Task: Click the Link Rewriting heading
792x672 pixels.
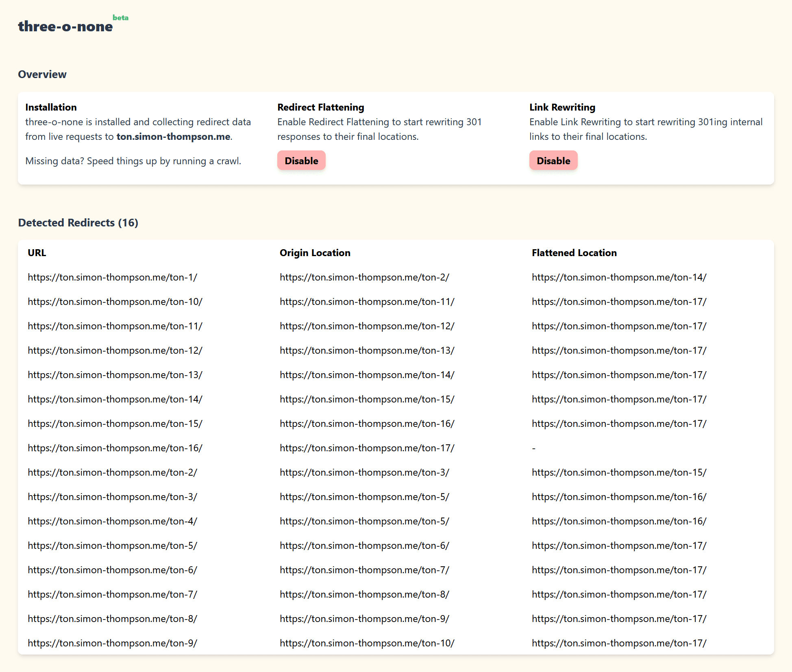Action: point(562,107)
